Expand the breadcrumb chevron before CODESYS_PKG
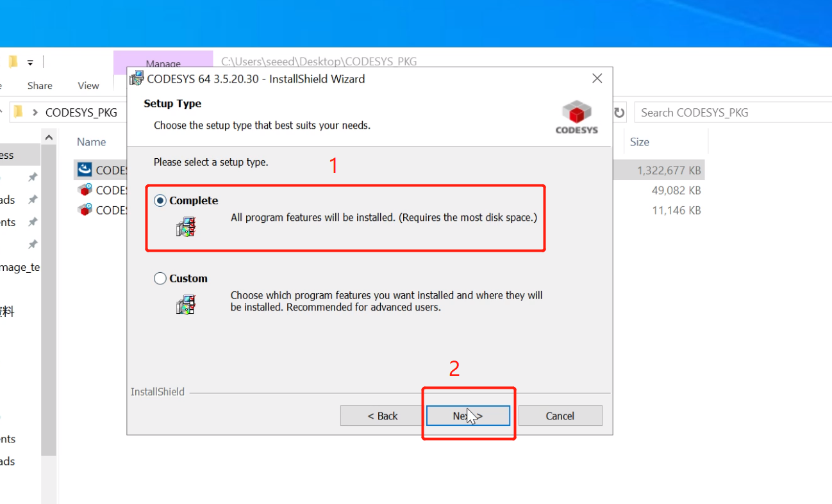Image resolution: width=832 pixels, height=504 pixels. 35,113
